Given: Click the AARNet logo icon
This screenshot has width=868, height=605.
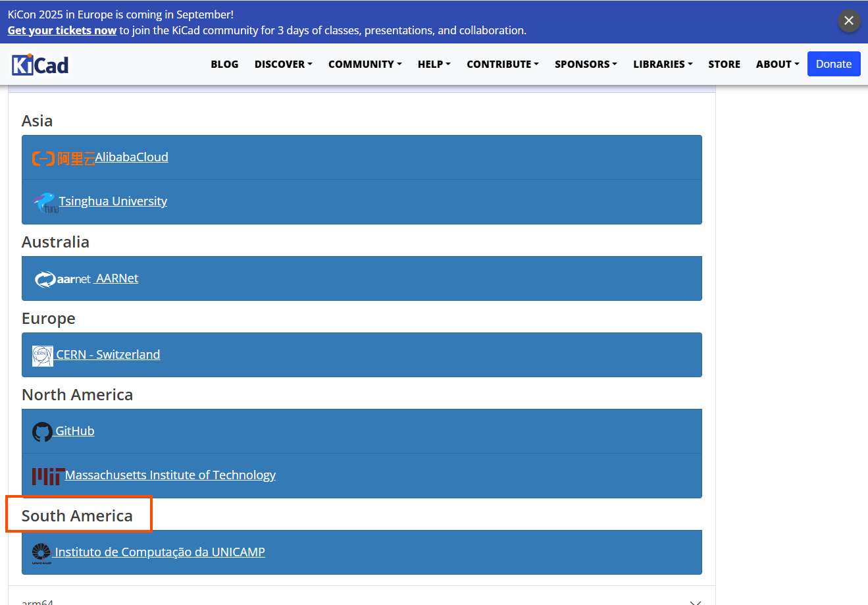Looking at the screenshot, I should click(x=63, y=279).
